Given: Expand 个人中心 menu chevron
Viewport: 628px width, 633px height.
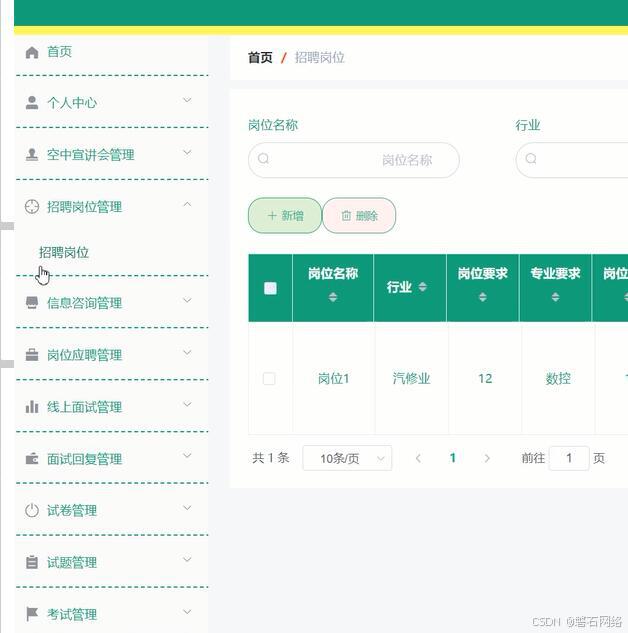Looking at the screenshot, I should pyautogui.click(x=187, y=100).
